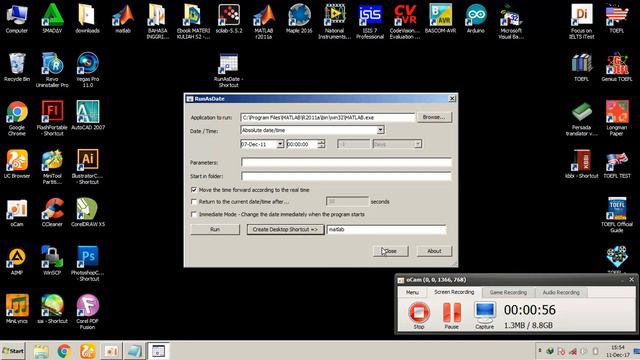Select the Corel PDF Fusion icon
The height and width of the screenshot is (360, 640).
click(87, 312)
